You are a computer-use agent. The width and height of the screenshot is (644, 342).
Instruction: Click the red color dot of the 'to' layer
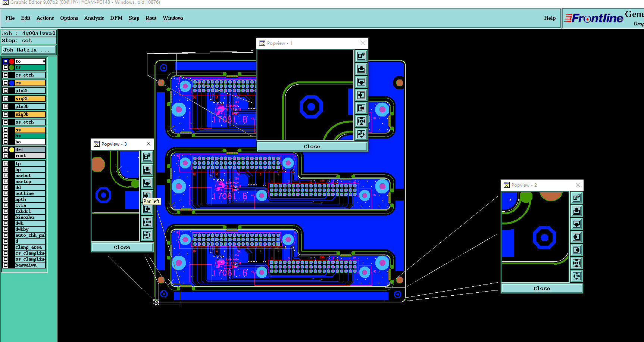(x=12, y=61)
